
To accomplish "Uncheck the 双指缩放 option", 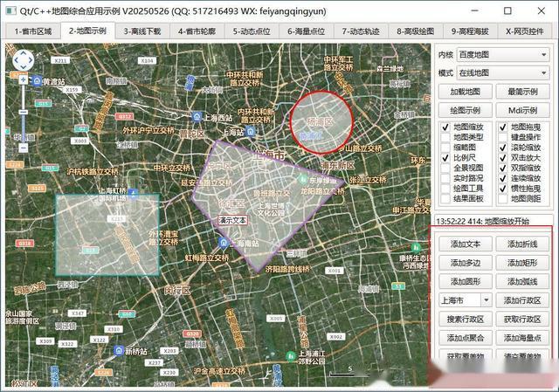I will coord(503,168).
